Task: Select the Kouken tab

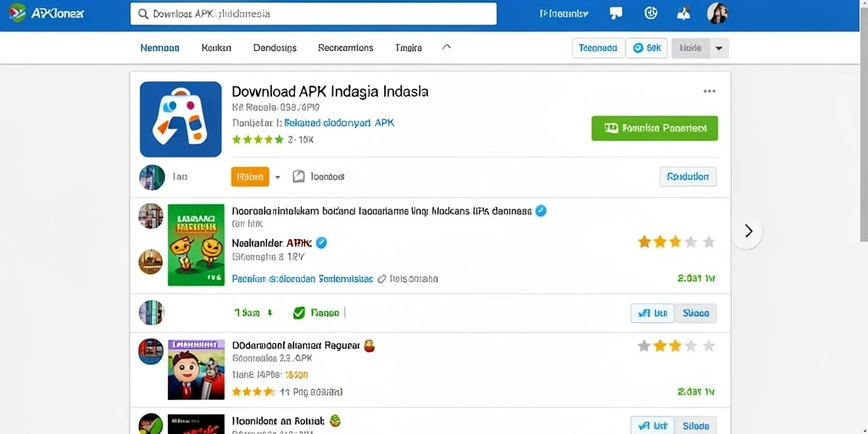Action: click(x=216, y=48)
